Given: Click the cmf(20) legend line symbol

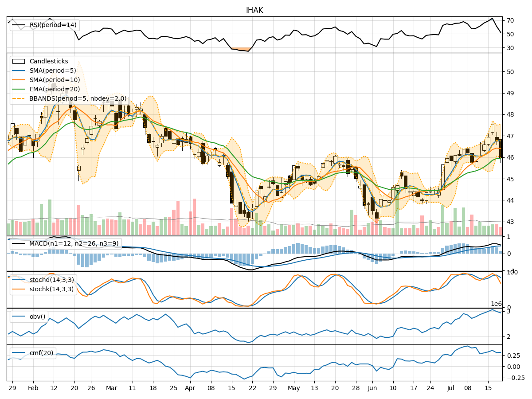Looking at the screenshot, I should click(19, 353).
